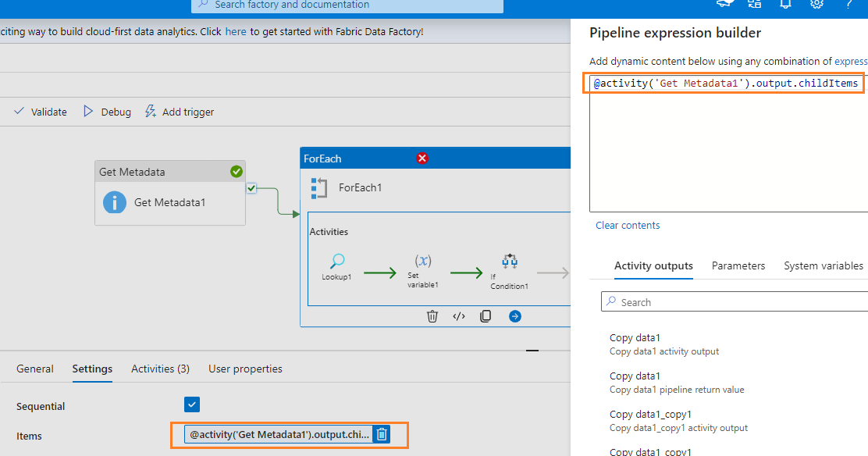
Task: View the ForEach code using code icon
Action: (458, 316)
